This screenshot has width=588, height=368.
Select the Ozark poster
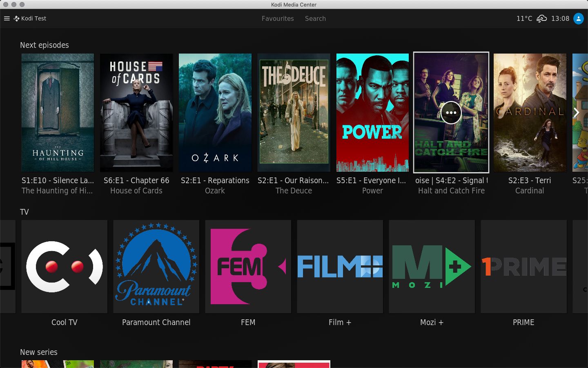[x=215, y=112]
